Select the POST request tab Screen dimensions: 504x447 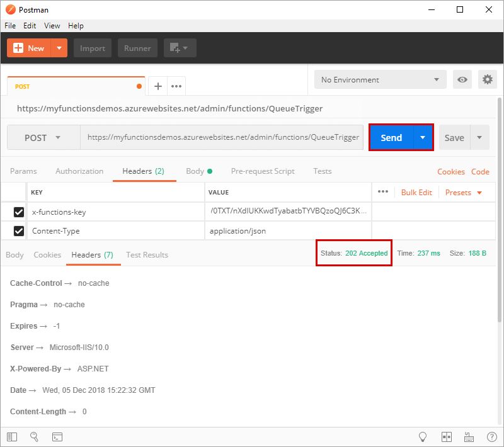[x=76, y=86]
